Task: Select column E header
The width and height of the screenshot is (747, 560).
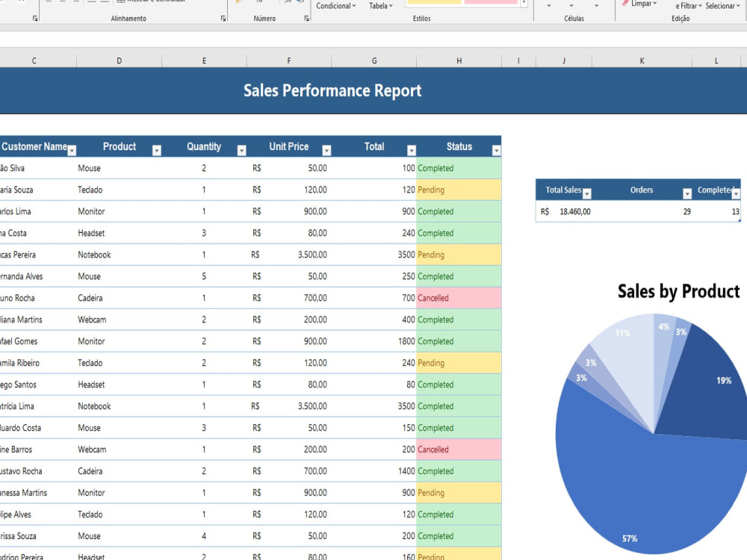Action: [x=204, y=60]
